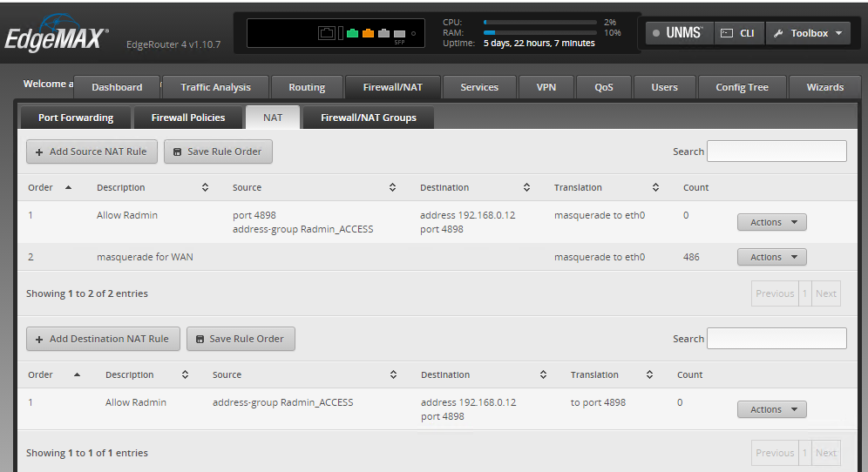Screen dimensions: 868x472
Task: Click the console port icon
Action: [327, 33]
